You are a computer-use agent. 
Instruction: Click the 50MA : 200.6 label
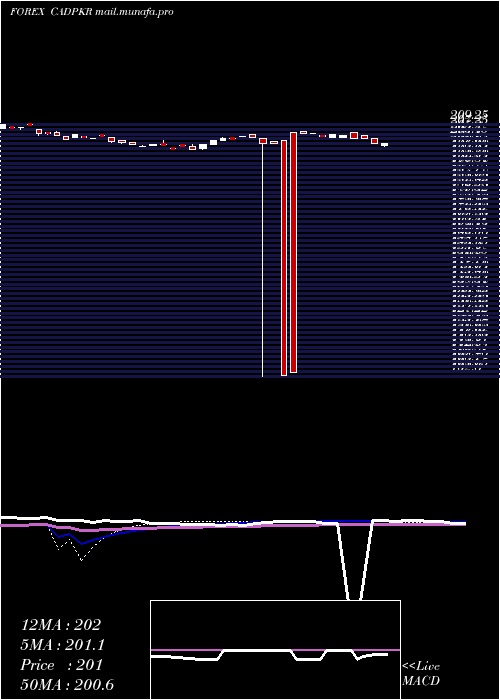(67, 685)
